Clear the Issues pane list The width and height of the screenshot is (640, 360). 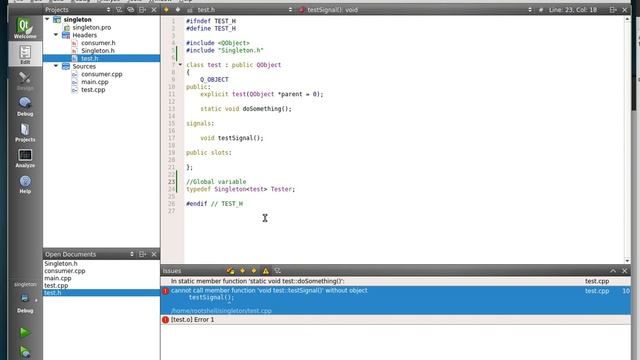coord(230,271)
